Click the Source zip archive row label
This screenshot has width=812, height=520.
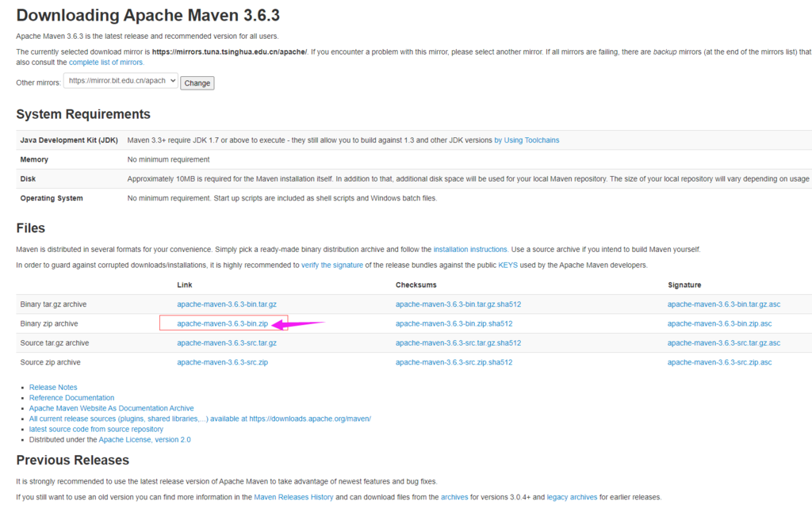50,362
